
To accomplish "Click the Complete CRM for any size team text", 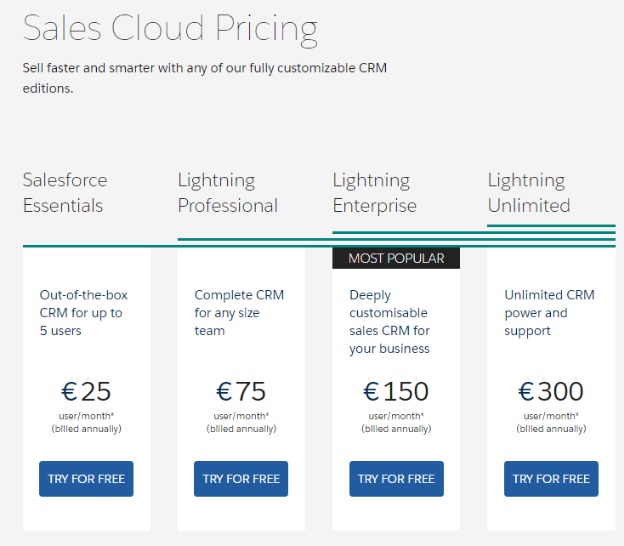I will pos(239,313).
